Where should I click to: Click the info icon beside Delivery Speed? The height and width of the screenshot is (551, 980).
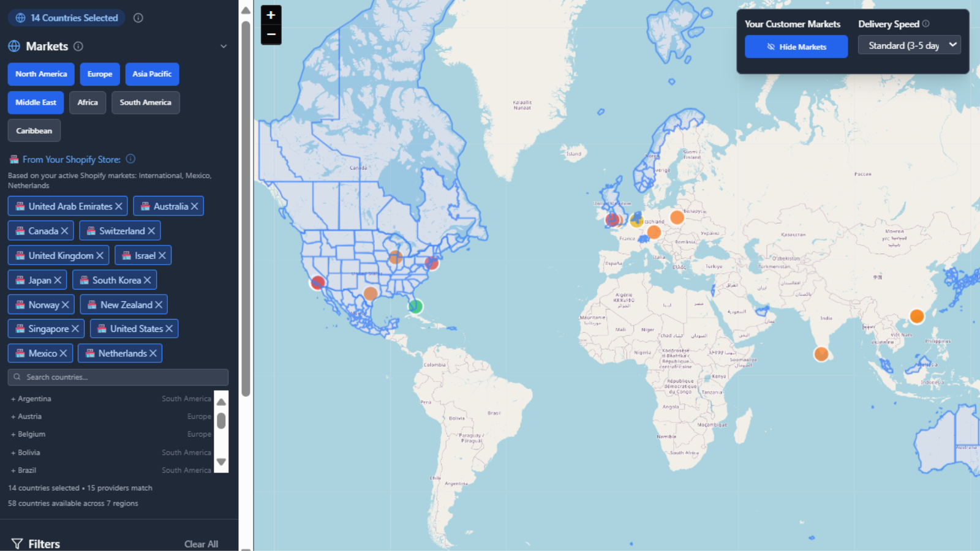925,24
